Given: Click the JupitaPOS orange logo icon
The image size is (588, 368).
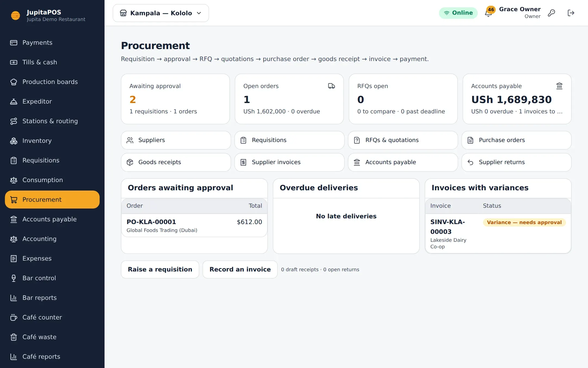Looking at the screenshot, I should [16, 16].
